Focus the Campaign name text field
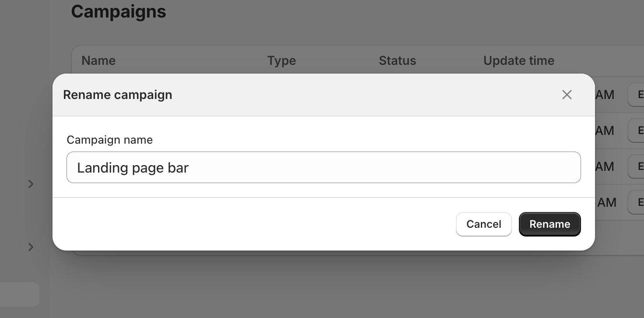Viewport: 644px width, 318px height. 323,167
